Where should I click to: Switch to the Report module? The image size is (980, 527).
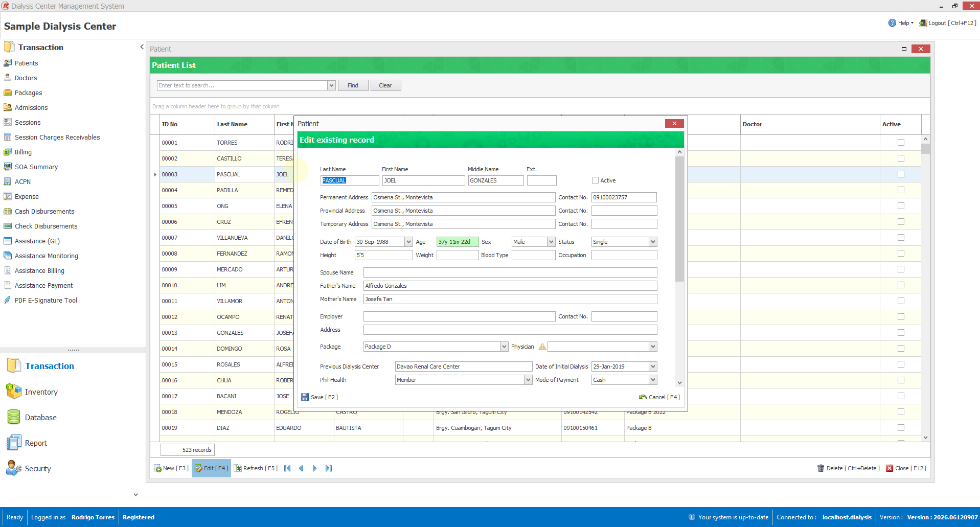pyautogui.click(x=27, y=443)
